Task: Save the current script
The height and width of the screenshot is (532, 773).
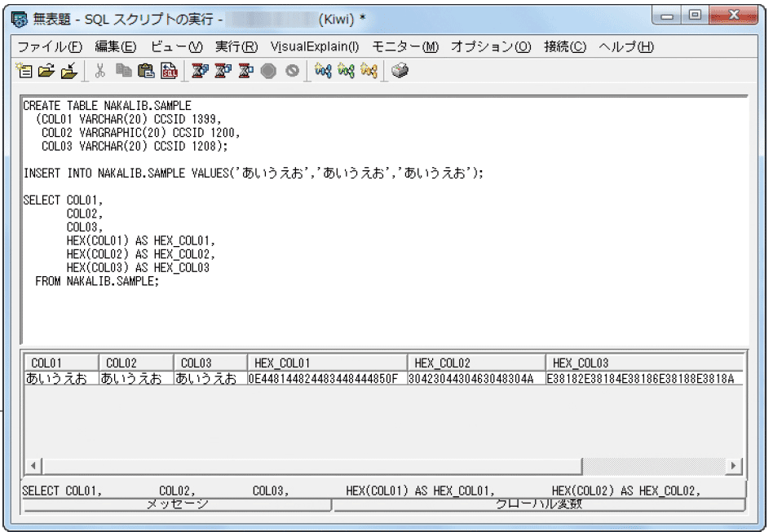Action: coord(69,71)
